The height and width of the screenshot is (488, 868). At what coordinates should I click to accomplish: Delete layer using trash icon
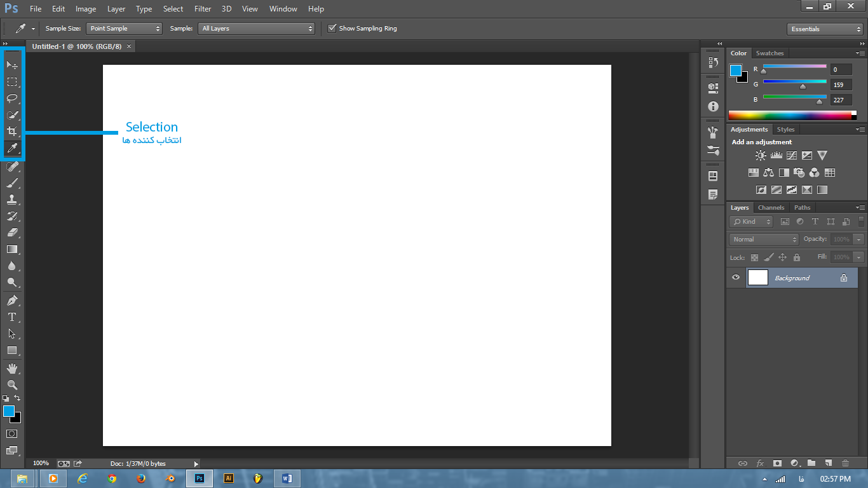tap(845, 463)
